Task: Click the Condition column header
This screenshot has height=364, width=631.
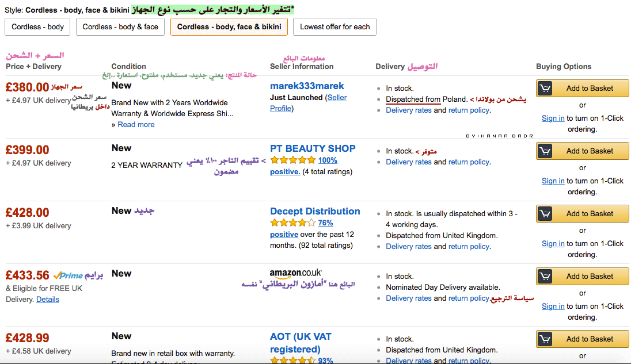Action: coord(128,67)
